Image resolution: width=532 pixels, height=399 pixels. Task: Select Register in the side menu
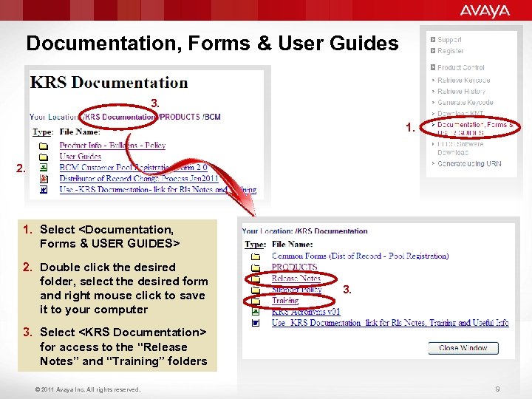(x=450, y=51)
